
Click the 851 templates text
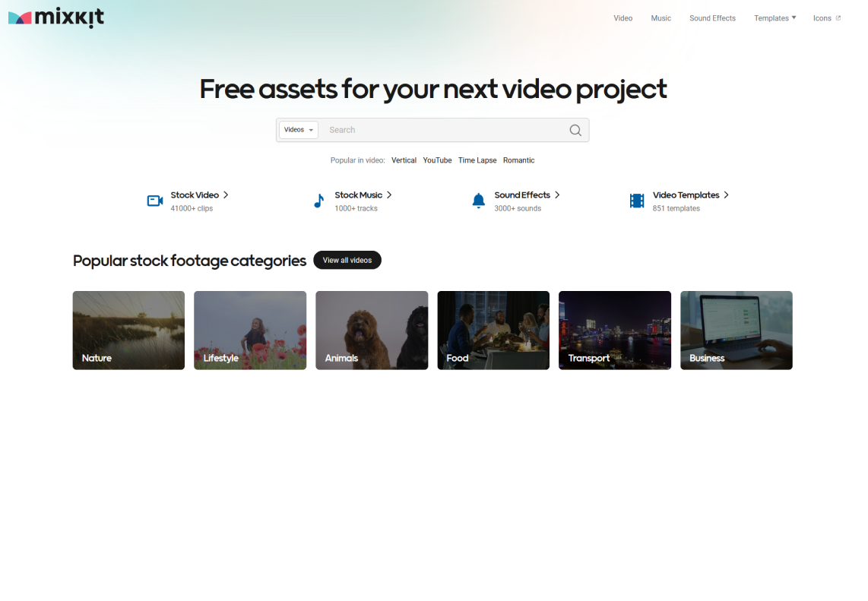click(676, 209)
